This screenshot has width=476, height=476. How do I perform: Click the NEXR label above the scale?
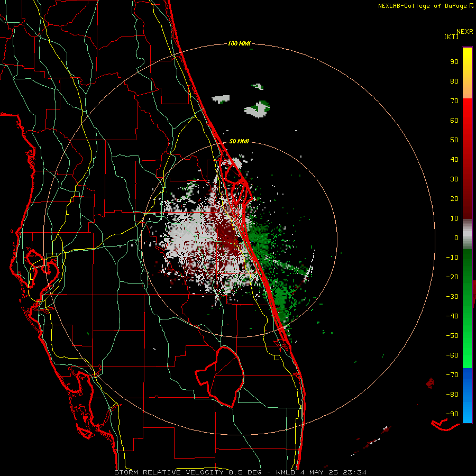pyautogui.click(x=465, y=32)
